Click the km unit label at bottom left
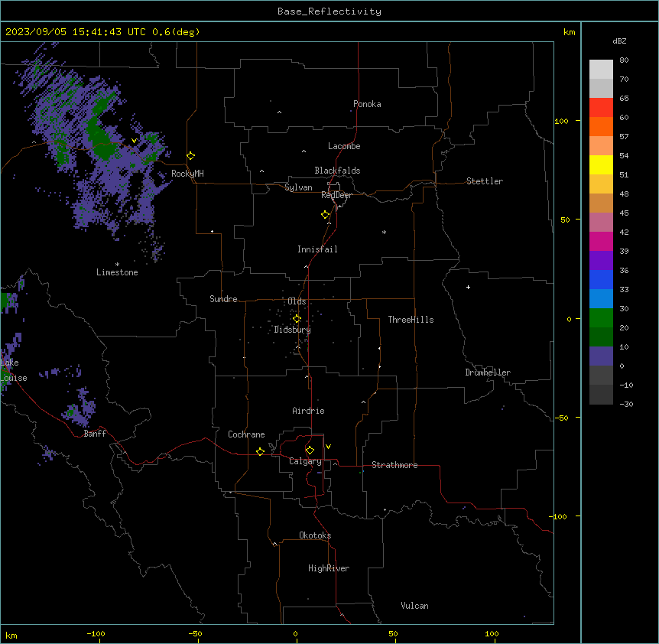 point(11,635)
